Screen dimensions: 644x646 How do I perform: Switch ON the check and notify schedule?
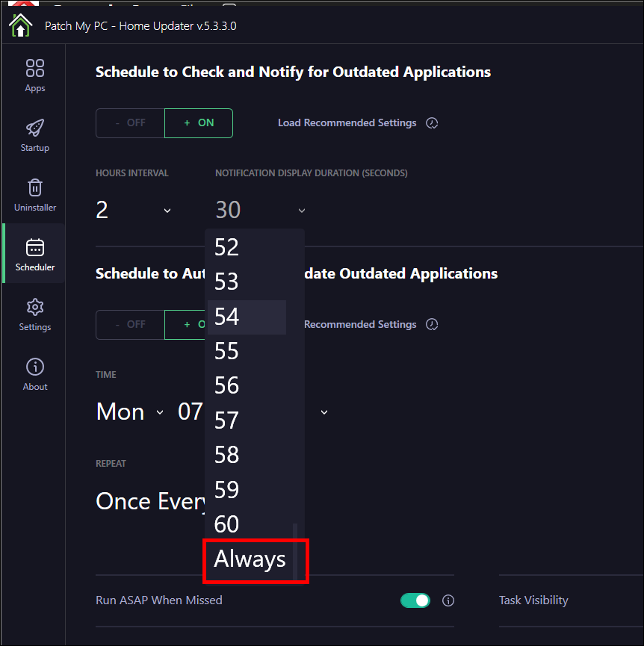click(x=199, y=123)
